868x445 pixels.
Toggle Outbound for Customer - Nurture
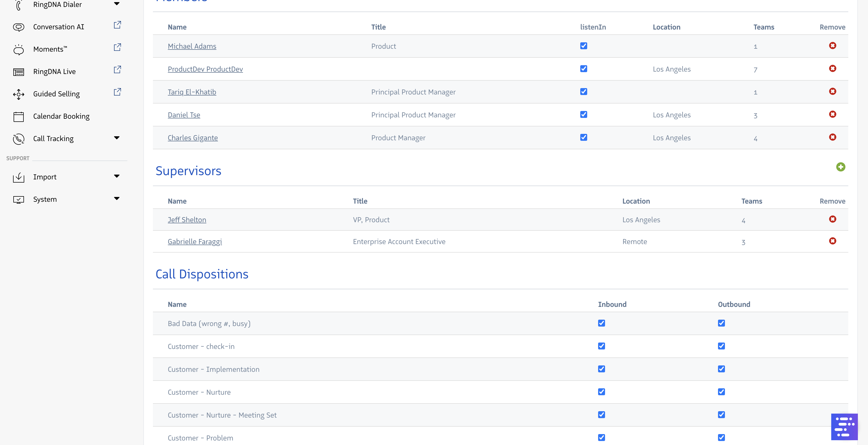(721, 392)
